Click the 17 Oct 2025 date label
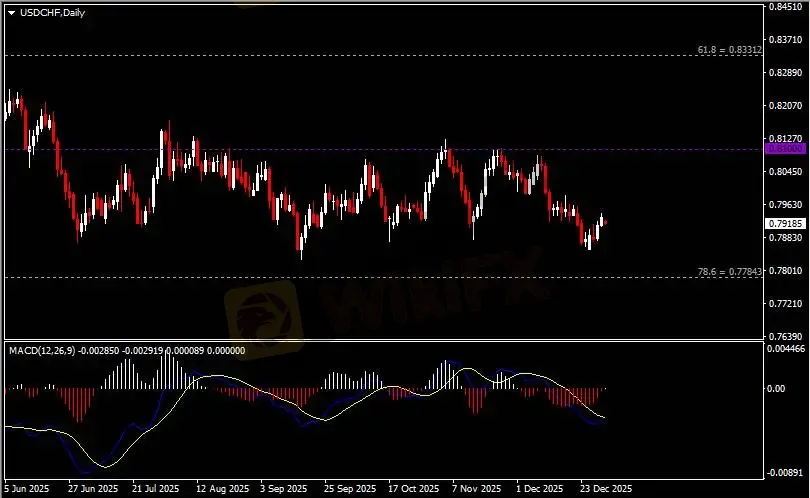The height and width of the screenshot is (498, 810). pos(413,488)
